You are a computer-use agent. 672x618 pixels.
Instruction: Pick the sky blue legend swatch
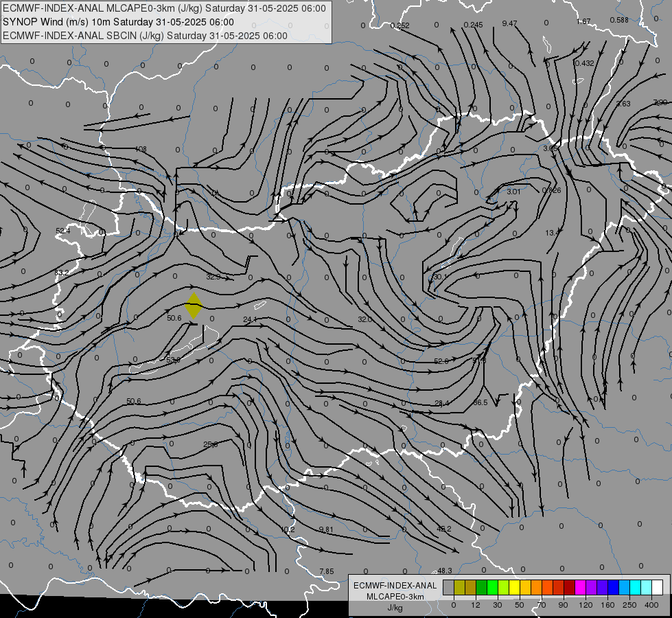coord(624,587)
